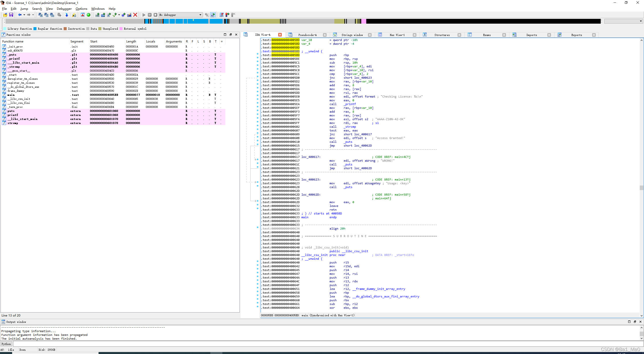Click the Python console button
Viewport: 644px width, 354px height.
click(6, 344)
